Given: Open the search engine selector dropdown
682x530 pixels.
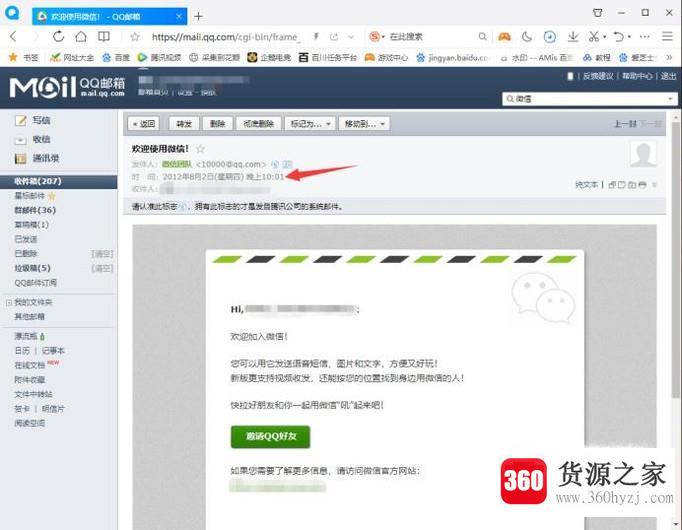Looking at the screenshot, I should (377, 37).
